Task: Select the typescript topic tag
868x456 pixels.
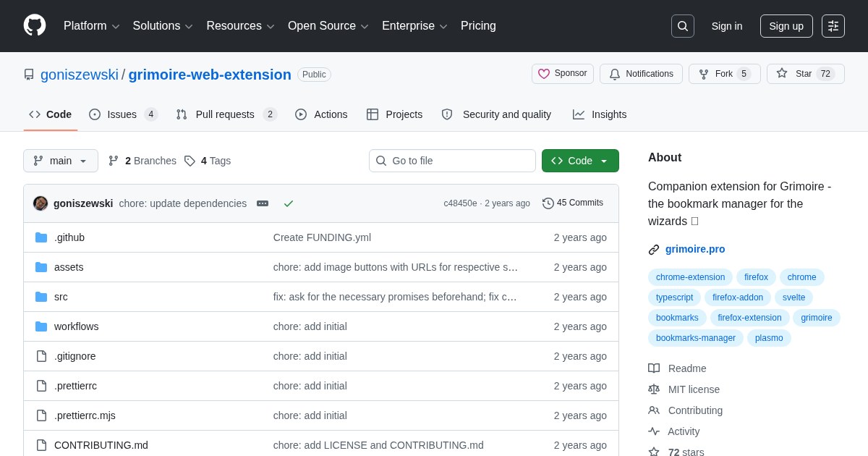Action: 674,297
